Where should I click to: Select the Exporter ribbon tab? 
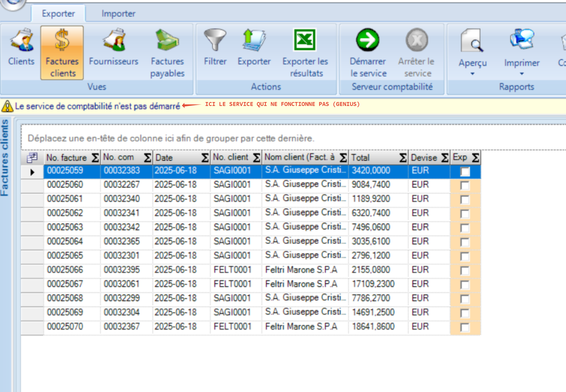58,14
